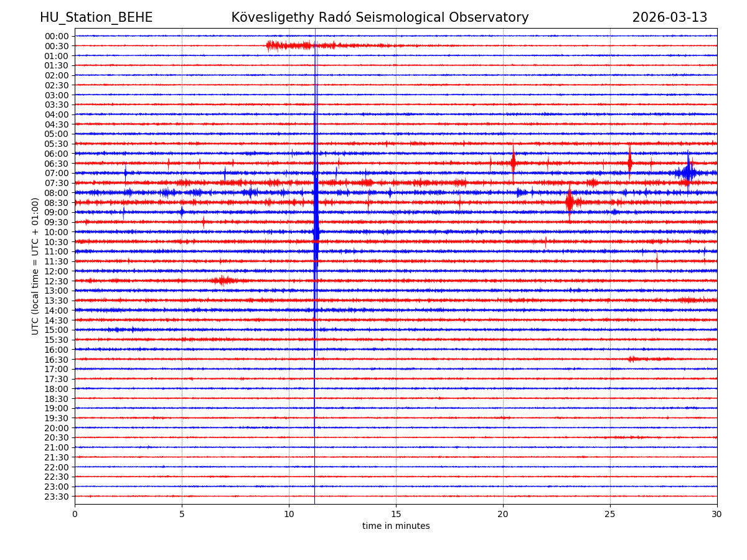Click the red event on the 00:30 trace
Image resolution: width=747 pixels, height=560 pixels.
[289, 45]
